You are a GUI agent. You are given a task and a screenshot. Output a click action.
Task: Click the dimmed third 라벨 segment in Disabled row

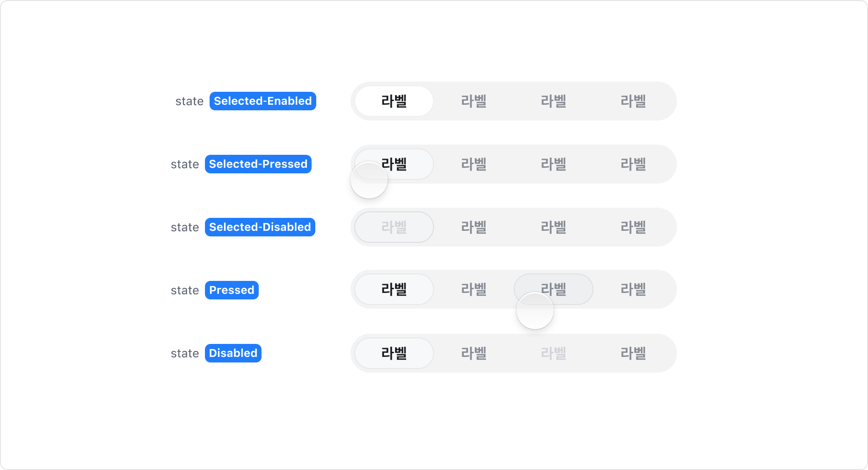pos(553,353)
